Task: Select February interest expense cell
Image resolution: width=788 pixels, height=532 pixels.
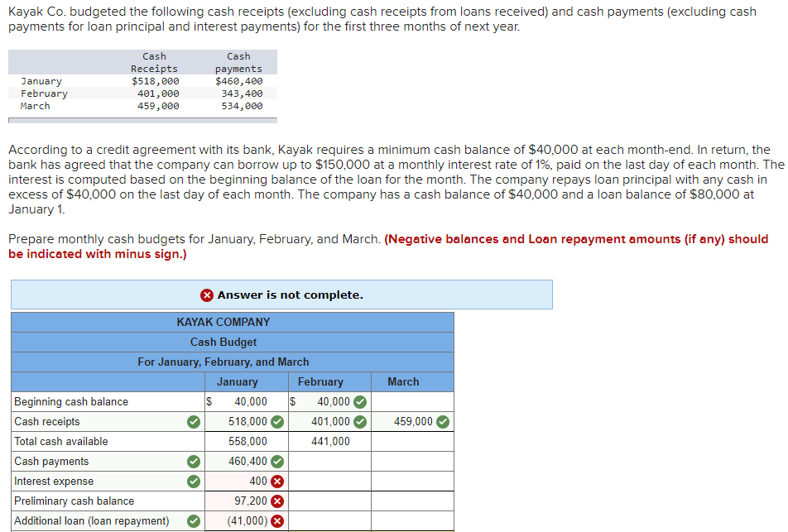Action: click(x=329, y=482)
